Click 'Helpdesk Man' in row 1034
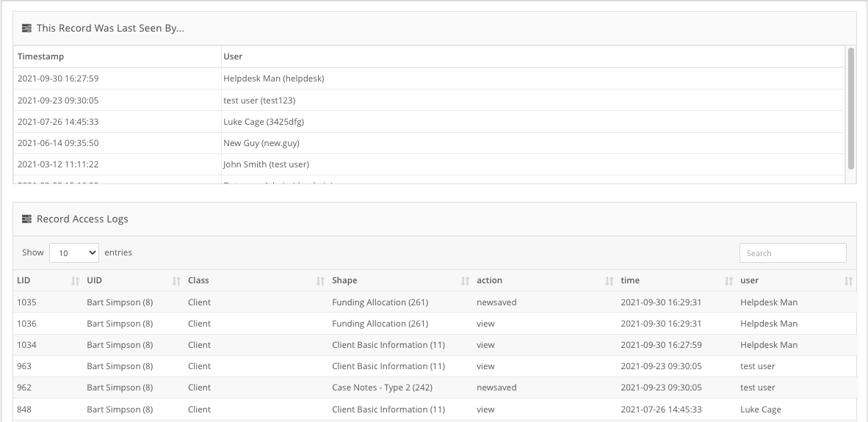 769,345
